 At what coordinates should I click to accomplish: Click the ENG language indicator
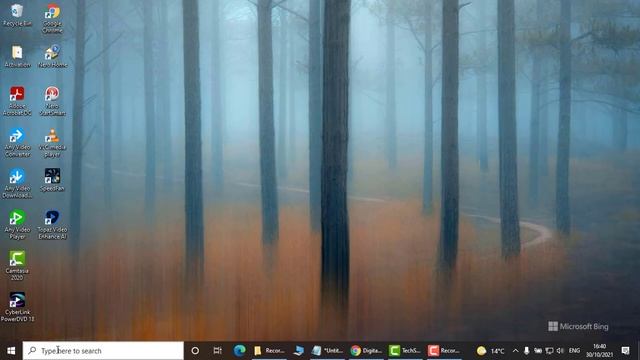[x=574, y=351]
